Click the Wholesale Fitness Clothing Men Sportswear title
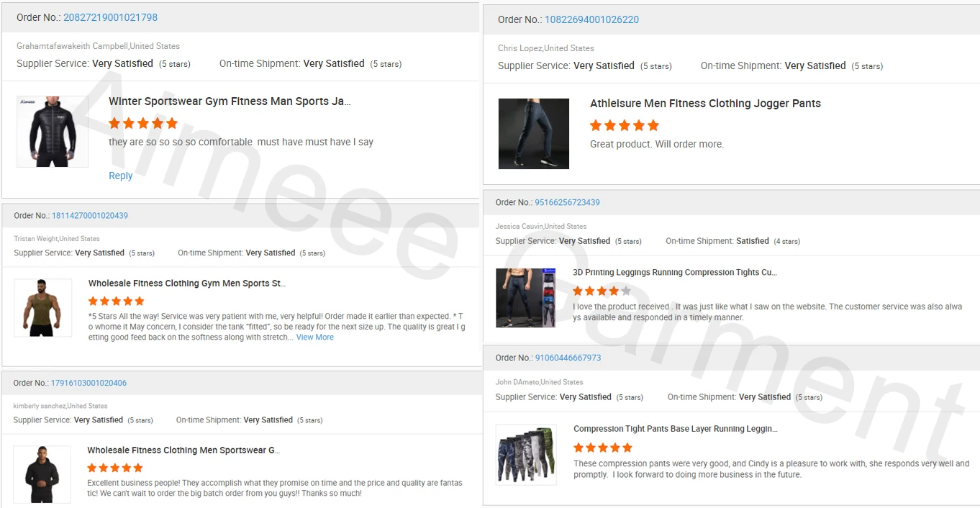980x508 pixels. 183,450
